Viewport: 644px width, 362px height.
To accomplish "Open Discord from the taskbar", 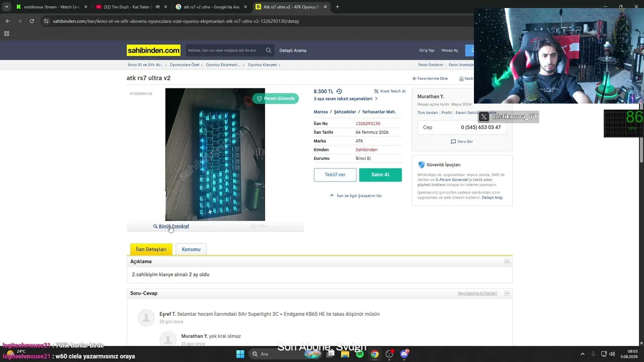I will pyautogui.click(x=404, y=354).
